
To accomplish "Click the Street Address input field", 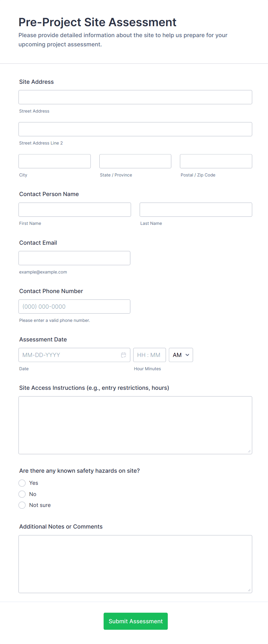I will (135, 97).
